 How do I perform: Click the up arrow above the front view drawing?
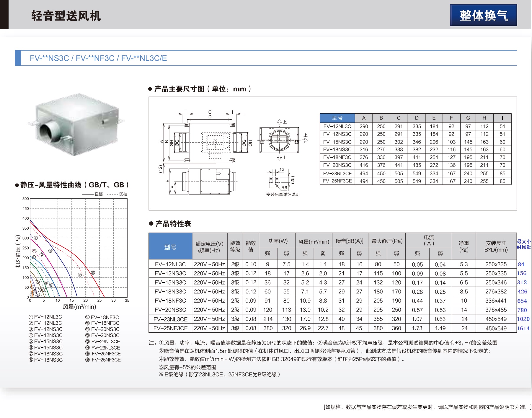click(x=279, y=122)
